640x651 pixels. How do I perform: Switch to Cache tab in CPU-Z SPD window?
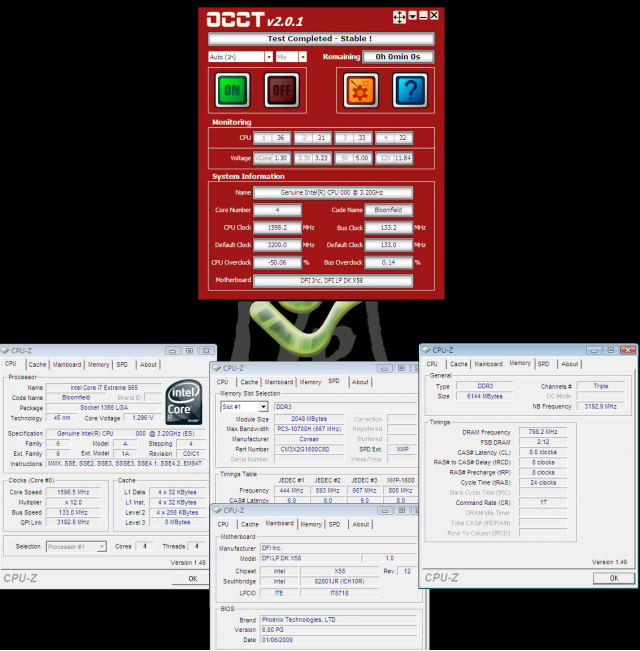(x=249, y=382)
